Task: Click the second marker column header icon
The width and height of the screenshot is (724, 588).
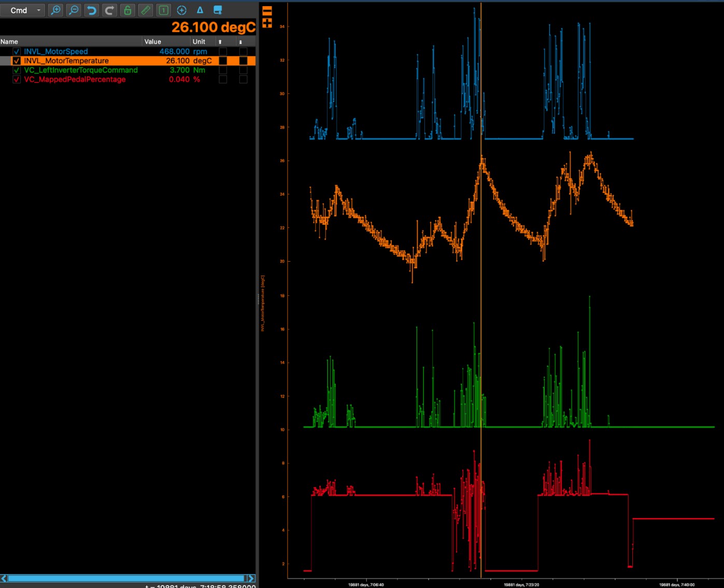Action: pos(240,41)
